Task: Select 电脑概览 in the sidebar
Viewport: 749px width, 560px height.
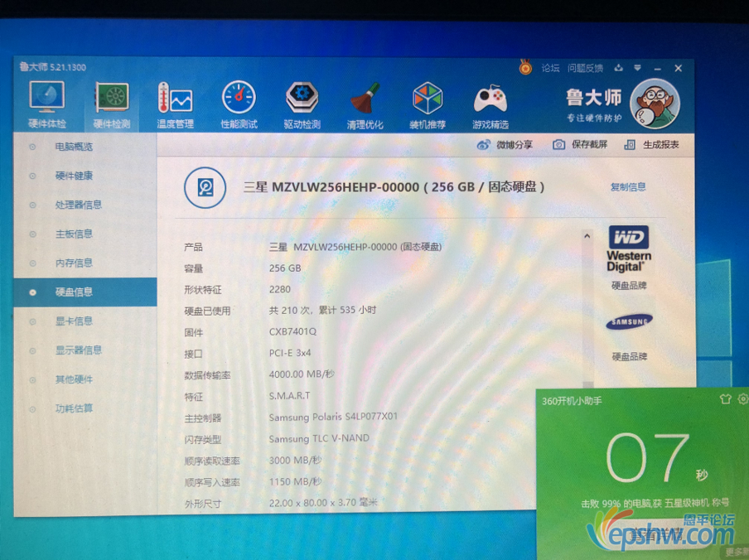Action: (x=74, y=147)
